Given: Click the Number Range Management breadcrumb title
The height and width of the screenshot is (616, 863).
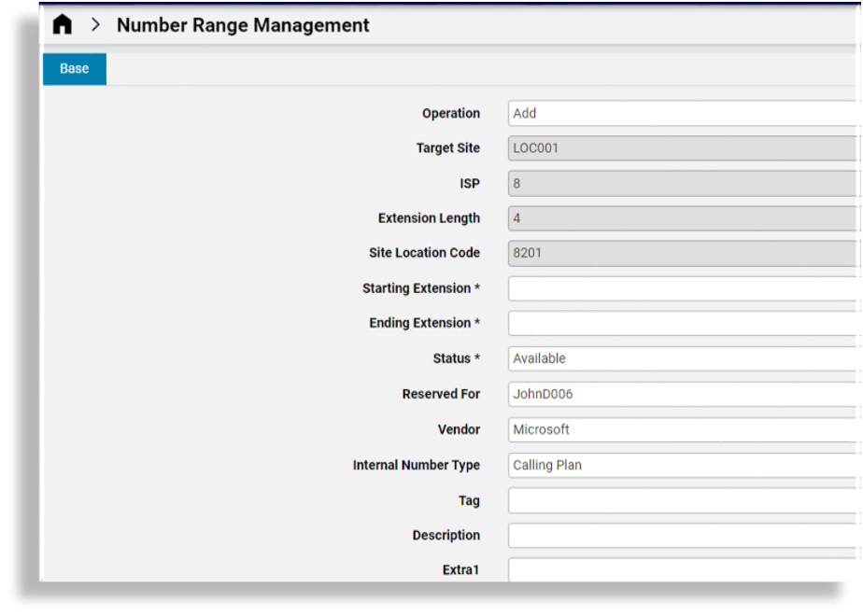Looking at the screenshot, I should [x=241, y=25].
